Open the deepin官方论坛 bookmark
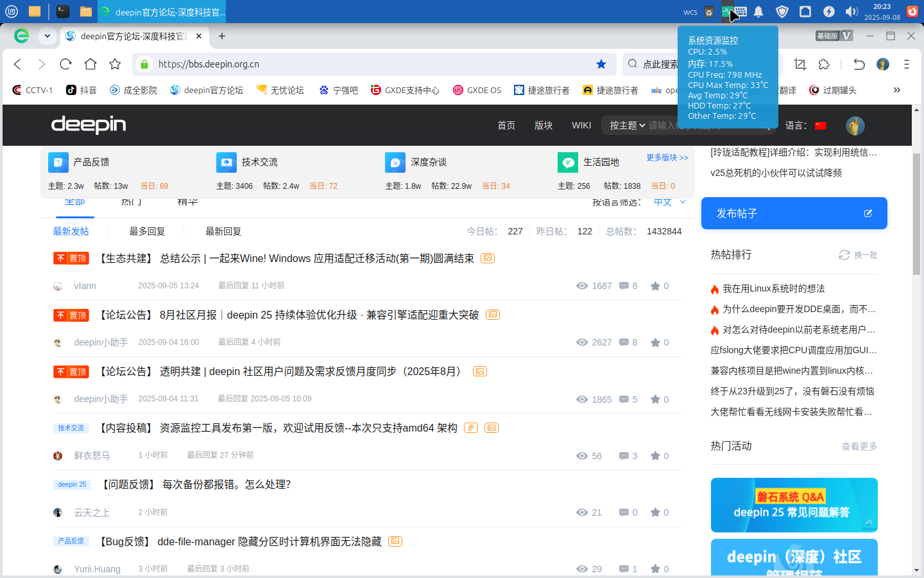Screen dimensions: 924x578 (x=207, y=90)
